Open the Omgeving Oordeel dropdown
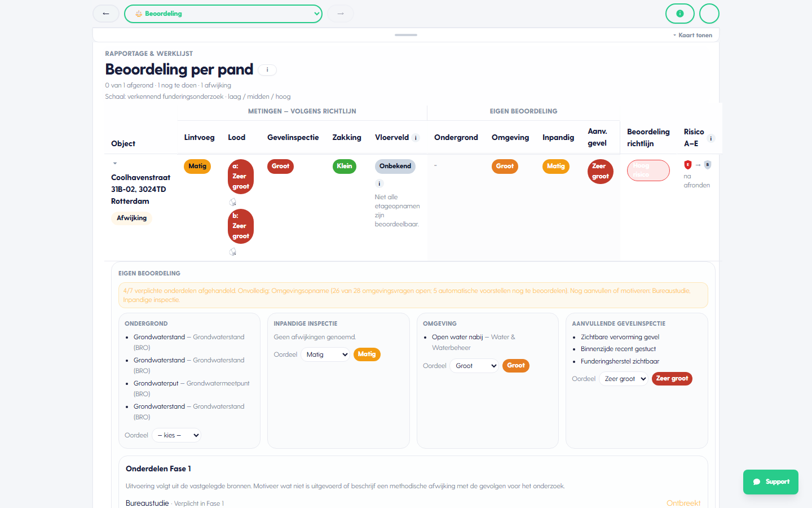Viewport: 812px width, 508px height. (474, 366)
